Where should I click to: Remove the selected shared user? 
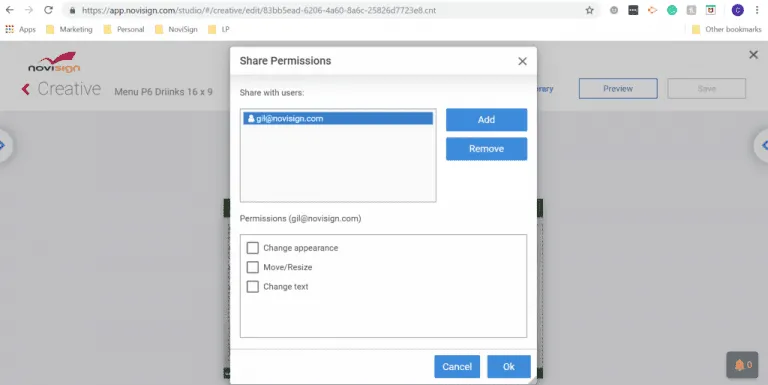pyautogui.click(x=486, y=148)
